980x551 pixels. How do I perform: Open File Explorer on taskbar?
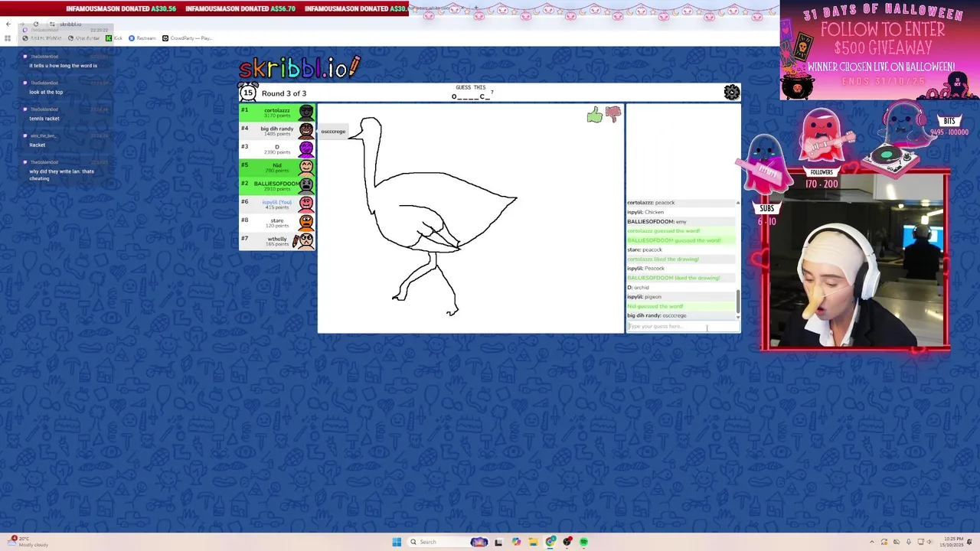[533, 542]
